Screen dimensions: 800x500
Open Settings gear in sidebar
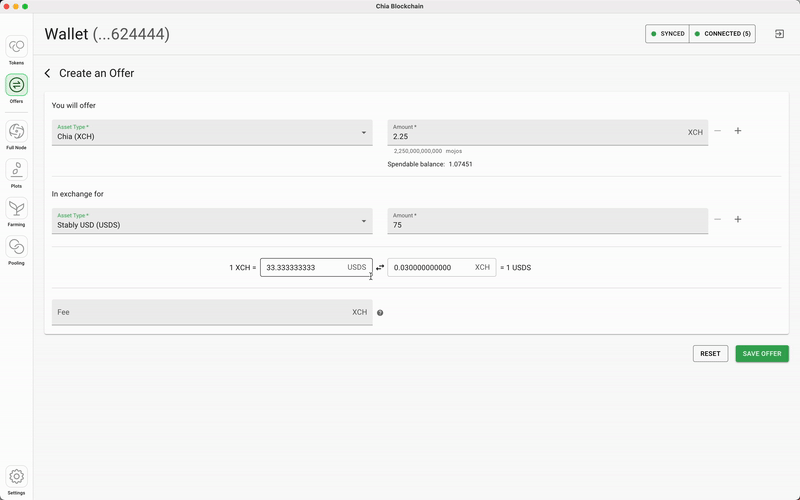pos(16,481)
